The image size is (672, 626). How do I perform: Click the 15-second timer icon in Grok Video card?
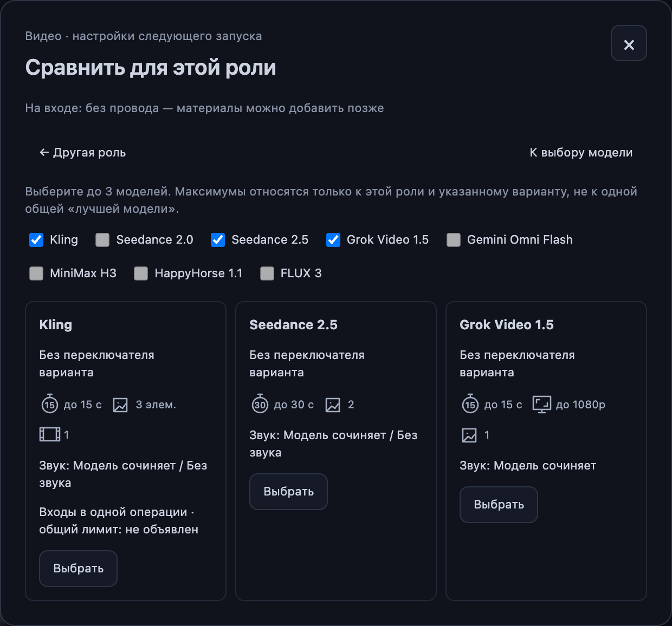click(470, 404)
